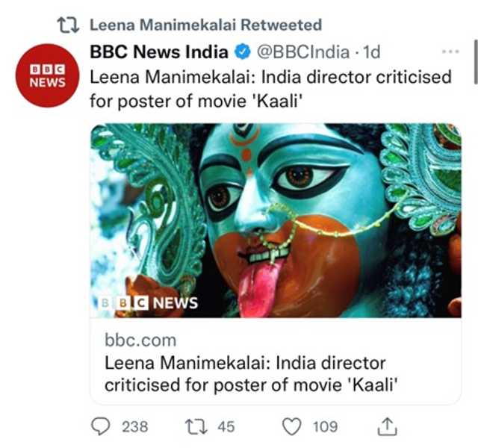Click the reply speech bubble icon
The height and width of the screenshot is (448, 478).
click(x=100, y=426)
